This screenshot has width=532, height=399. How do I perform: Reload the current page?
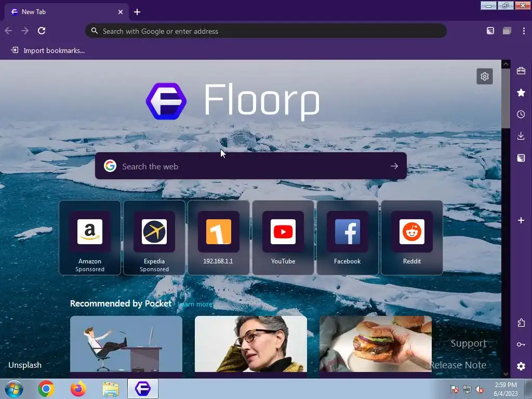pos(42,31)
